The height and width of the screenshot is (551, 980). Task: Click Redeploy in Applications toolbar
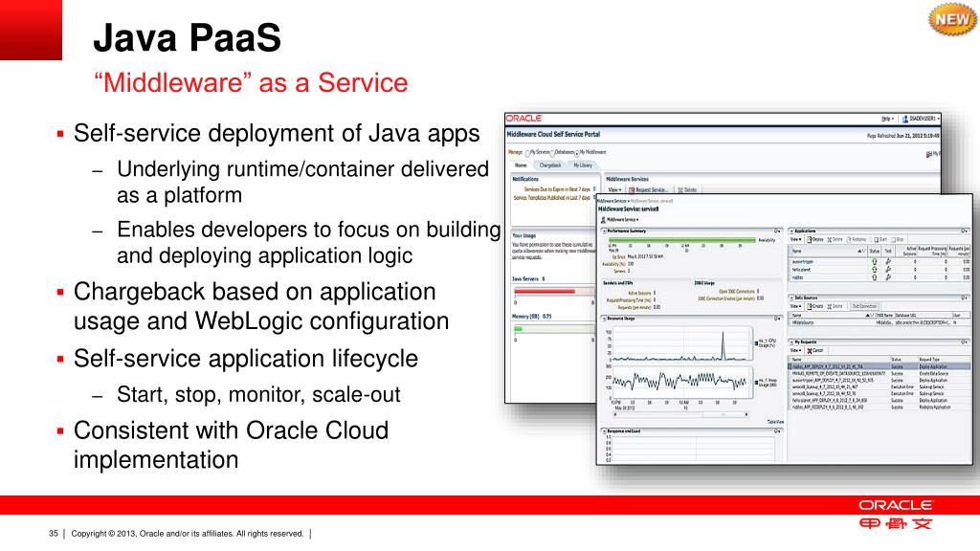click(857, 239)
